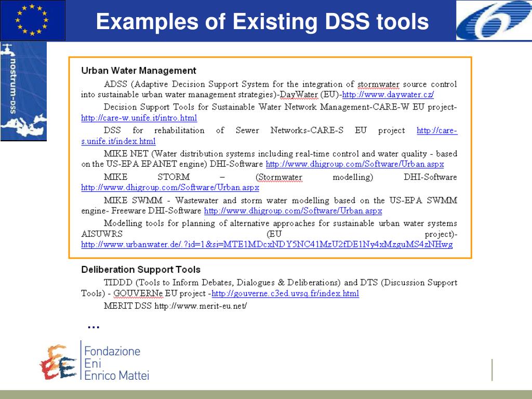Click the EU flag emblem
This screenshot has height=399, width=532.
tap(33, 20)
